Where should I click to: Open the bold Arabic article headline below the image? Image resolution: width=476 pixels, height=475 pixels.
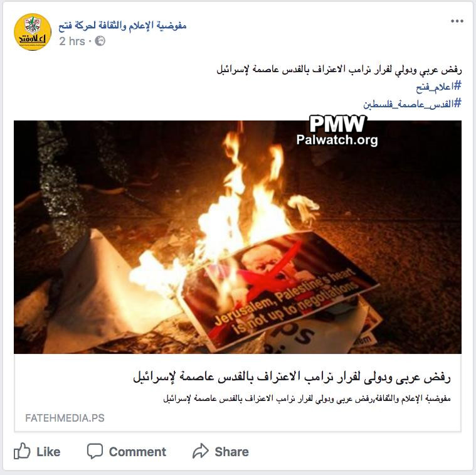[292, 378]
